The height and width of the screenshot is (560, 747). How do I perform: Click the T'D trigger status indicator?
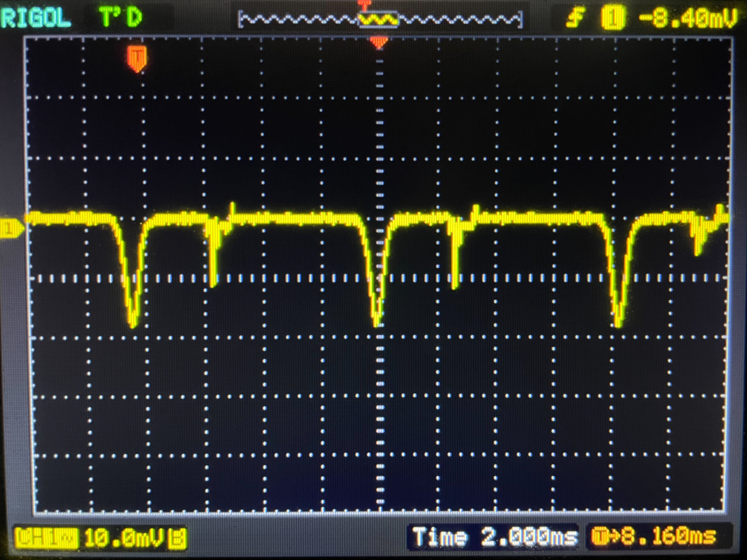(x=121, y=17)
